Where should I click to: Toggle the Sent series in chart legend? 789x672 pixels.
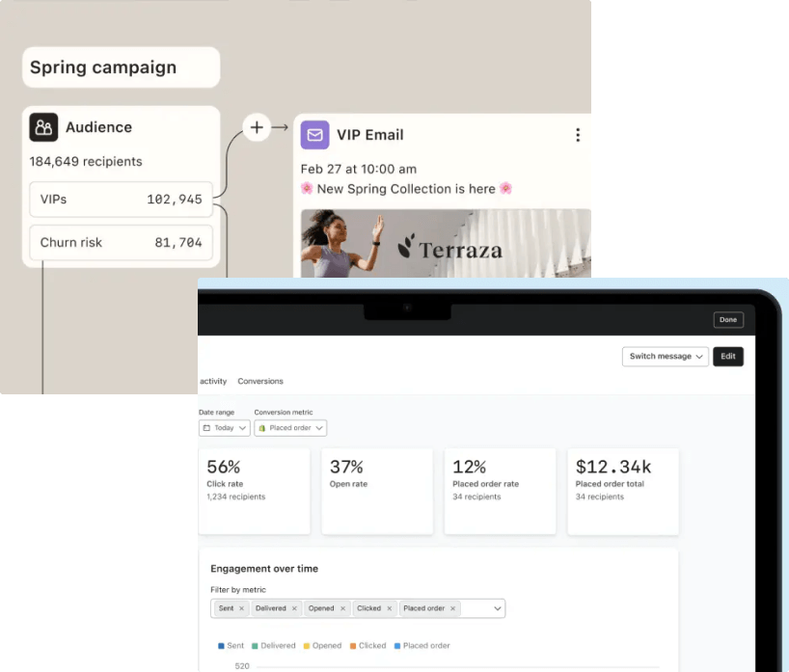(231, 646)
